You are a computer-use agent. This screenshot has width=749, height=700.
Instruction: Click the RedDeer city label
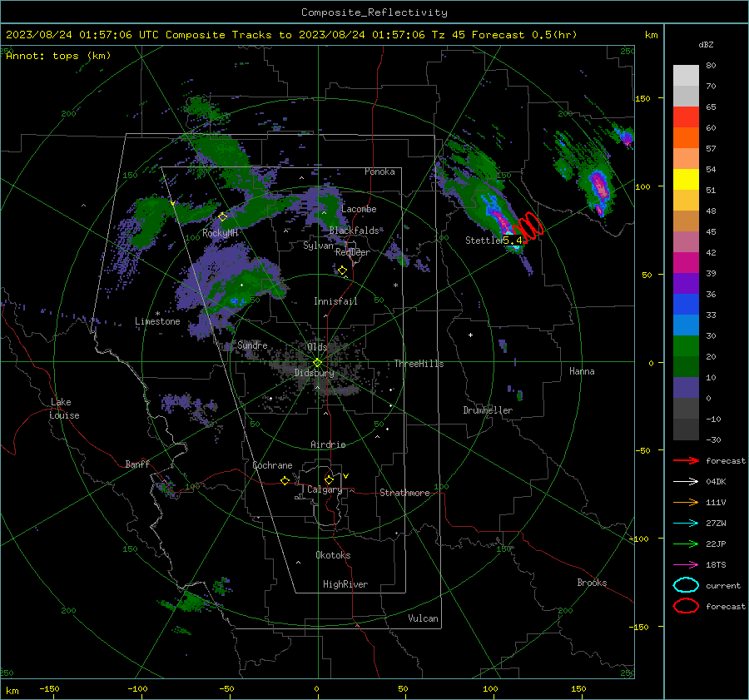click(x=353, y=252)
